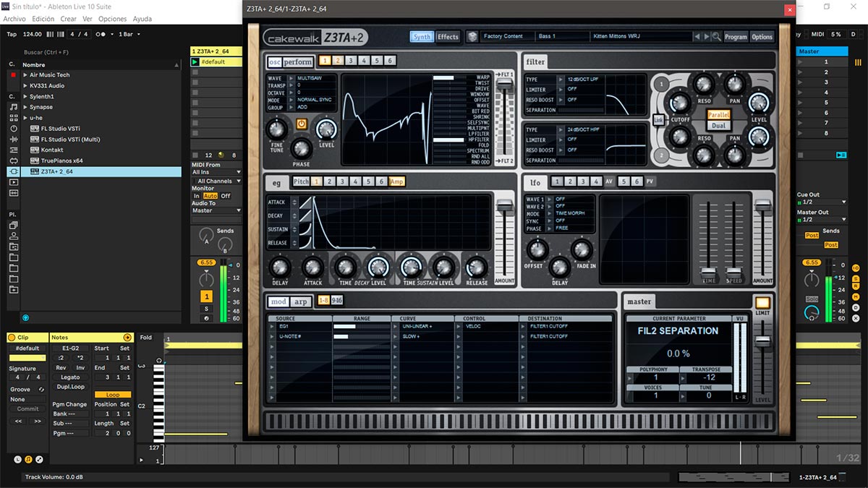Select filter 1 circle button
This screenshot has height=488, width=868.
click(660, 85)
